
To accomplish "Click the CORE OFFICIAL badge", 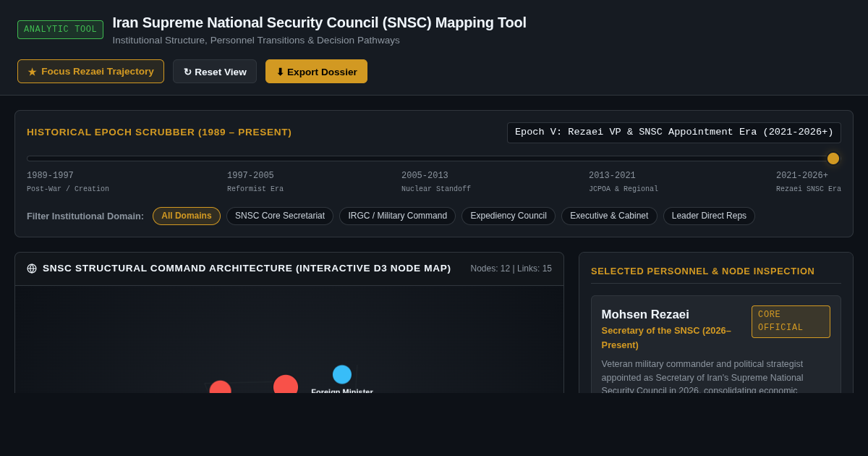I will 791,321.
